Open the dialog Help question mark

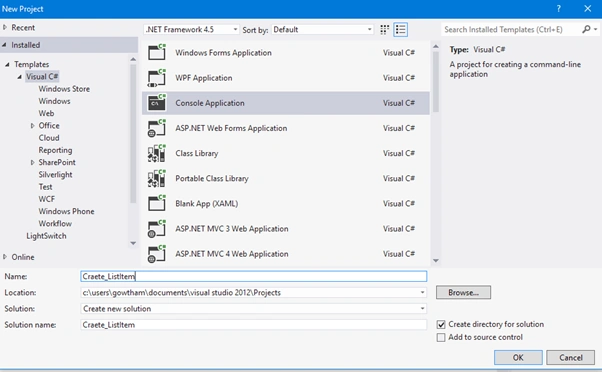(x=559, y=8)
